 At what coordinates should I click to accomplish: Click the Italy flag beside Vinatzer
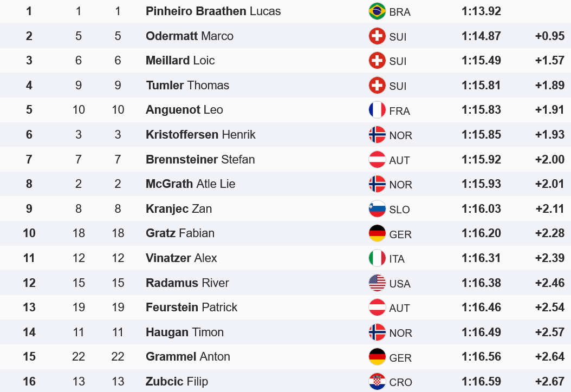pyautogui.click(x=377, y=258)
